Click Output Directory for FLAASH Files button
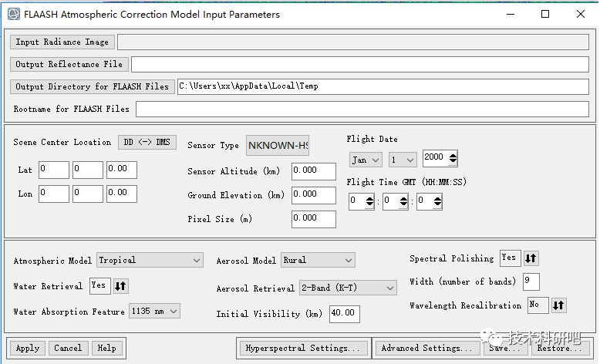This screenshot has width=600, height=364. tap(93, 86)
